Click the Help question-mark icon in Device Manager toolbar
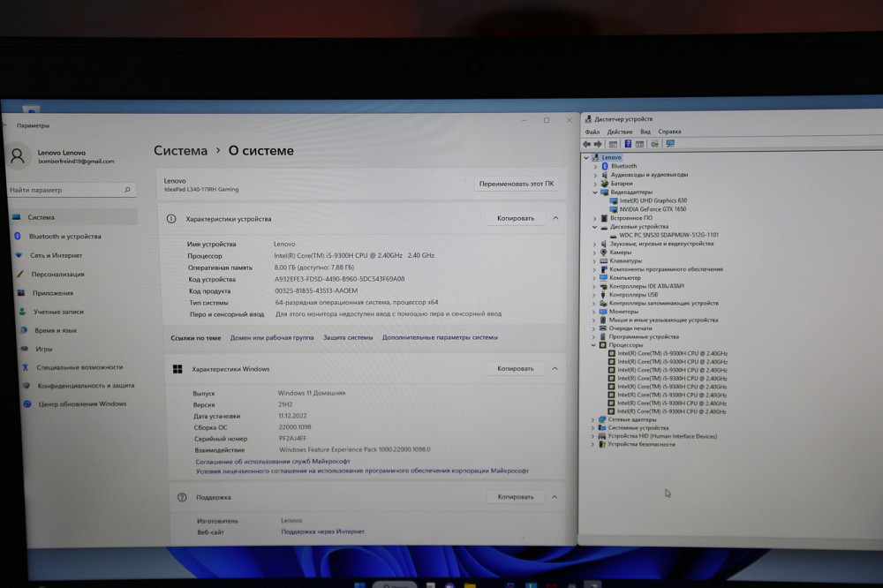Image resolution: width=883 pixels, height=588 pixels. 627,144
